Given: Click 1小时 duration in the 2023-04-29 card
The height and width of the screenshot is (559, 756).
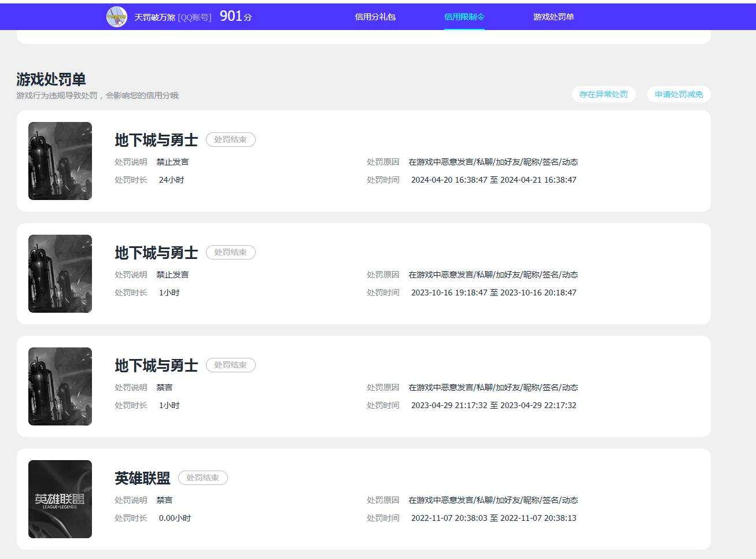Looking at the screenshot, I should 169,405.
